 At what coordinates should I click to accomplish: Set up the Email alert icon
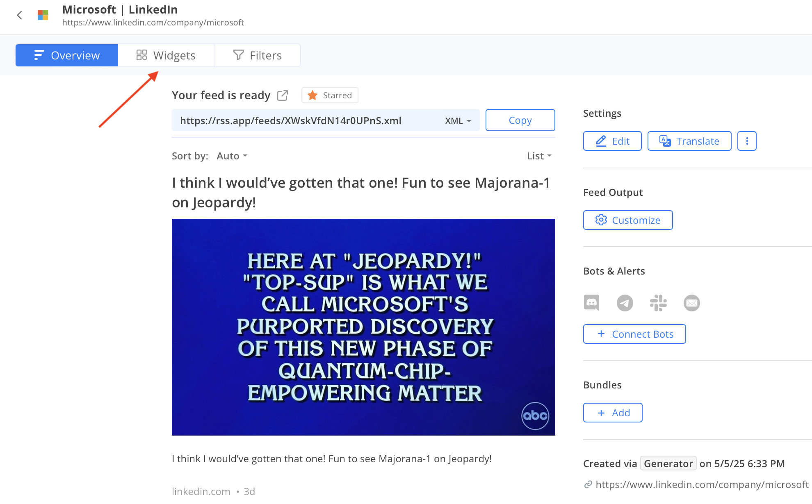(x=692, y=303)
